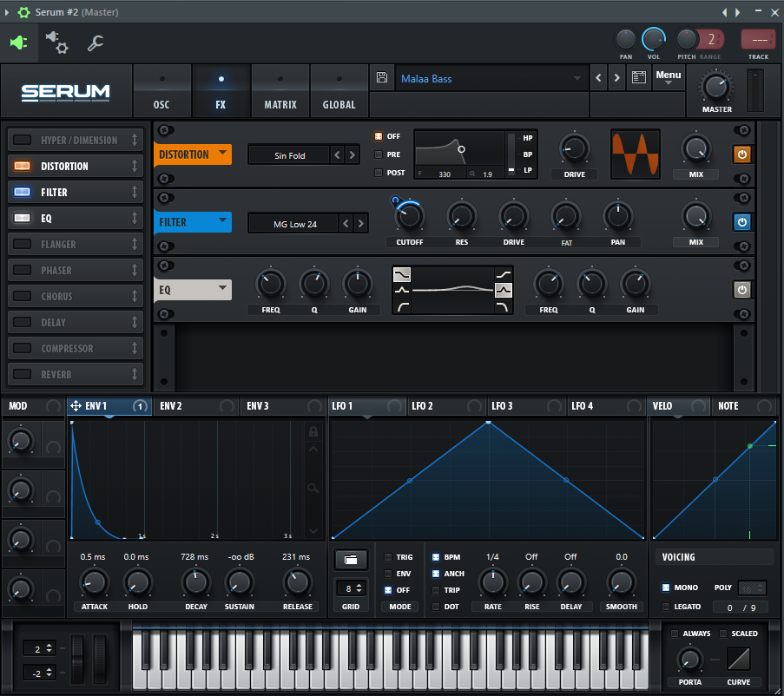This screenshot has height=696, width=784.
Task: Open the MG Low 24 filter type menu
Action: [295, 224]
